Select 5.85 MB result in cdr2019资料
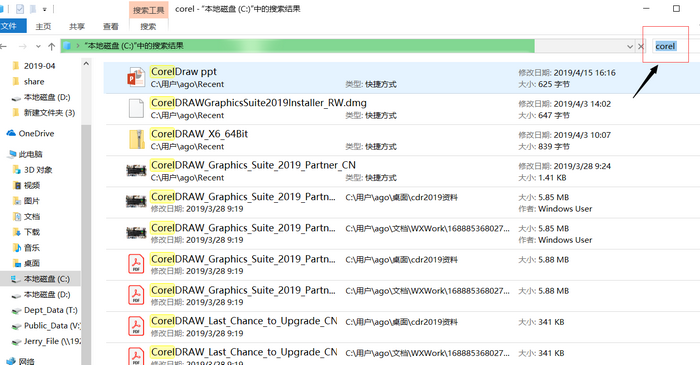This screenshot has width=700, height=365. tap(243, 197)
